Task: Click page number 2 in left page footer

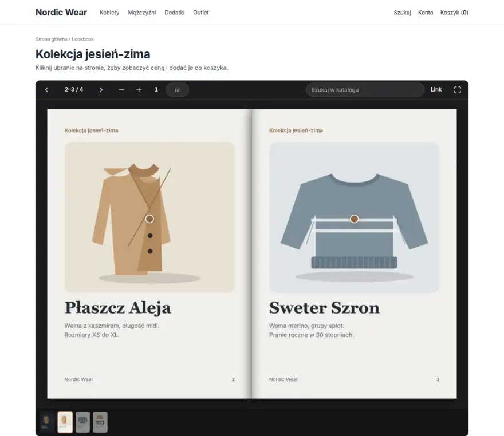Action: [233, 379]
